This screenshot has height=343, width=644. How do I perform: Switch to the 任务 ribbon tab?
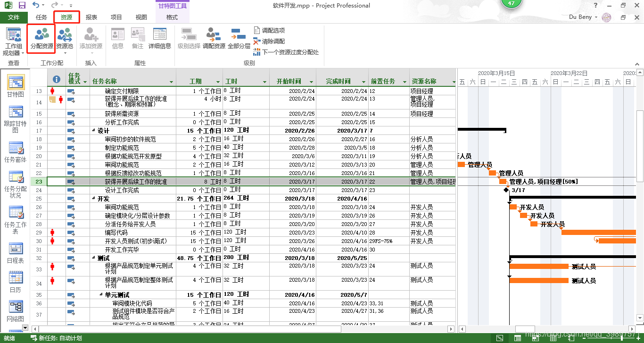(x=41, y=17)
